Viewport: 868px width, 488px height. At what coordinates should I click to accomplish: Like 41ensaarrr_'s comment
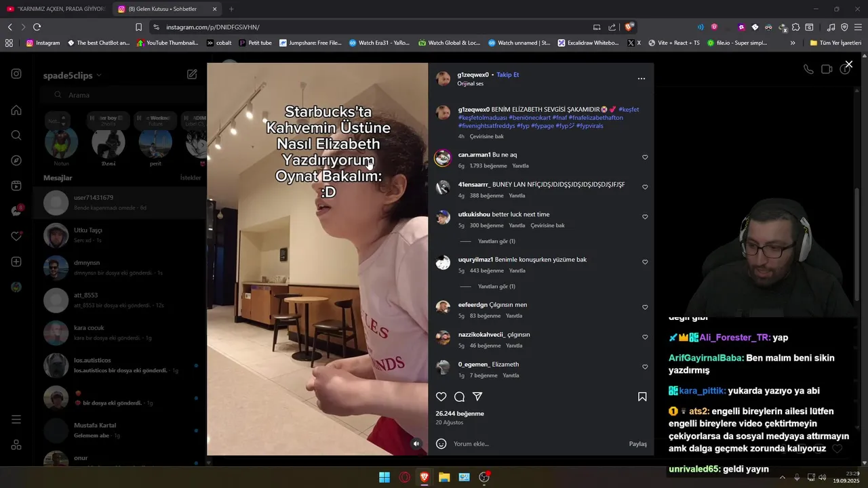coord(645,187)
